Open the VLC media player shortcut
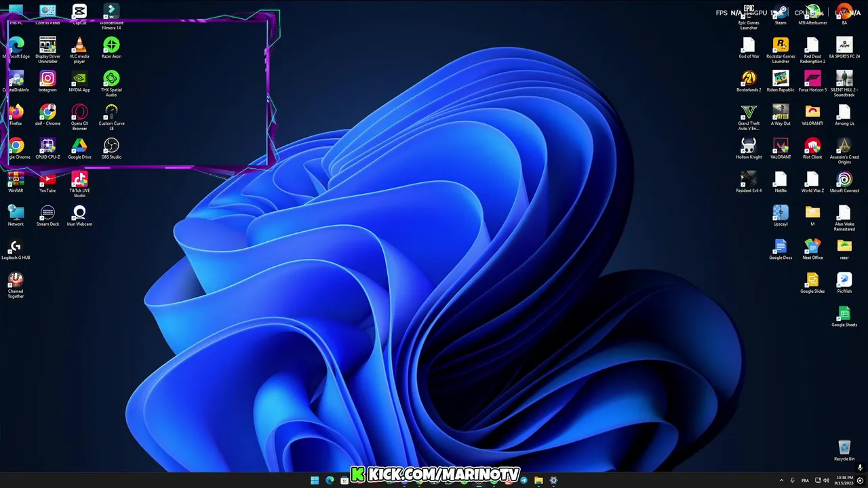This screenshot has width=868, height=488. pos(79,50)
